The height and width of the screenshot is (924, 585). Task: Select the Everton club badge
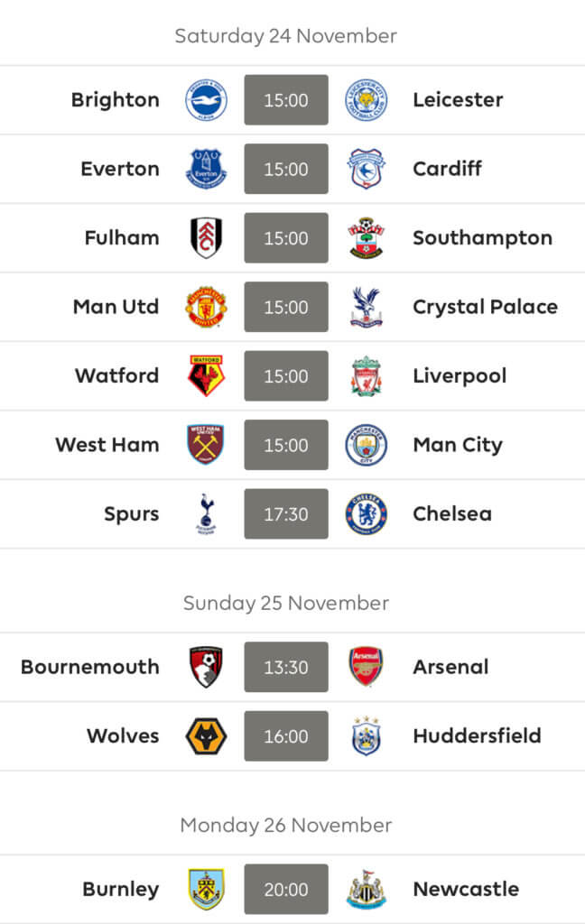(206, 169)
